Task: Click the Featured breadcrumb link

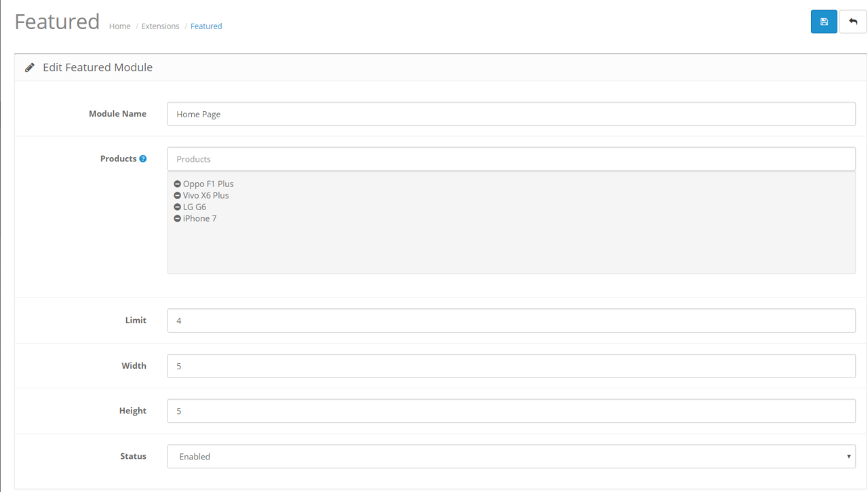Action: [x=206, y=26]
